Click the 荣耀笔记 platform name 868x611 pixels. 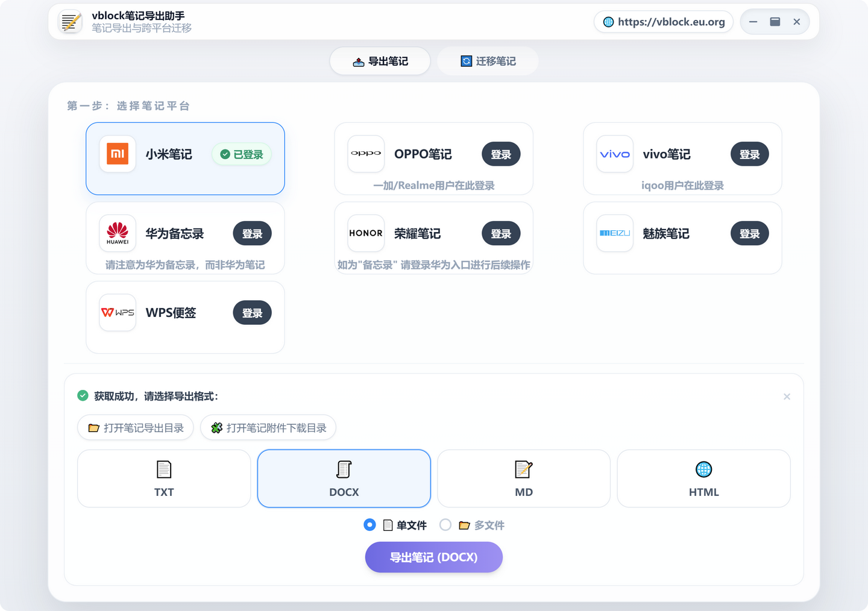418,234
